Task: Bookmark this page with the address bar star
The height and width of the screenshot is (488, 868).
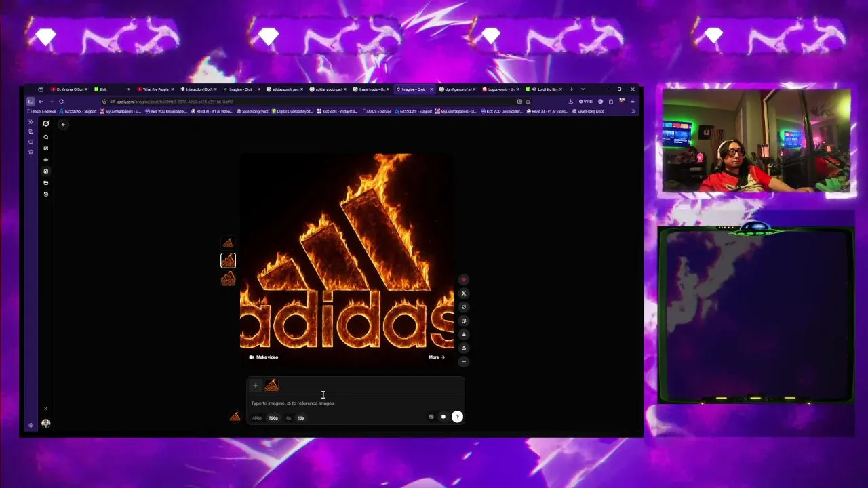Action: click(x=528, y=102)
